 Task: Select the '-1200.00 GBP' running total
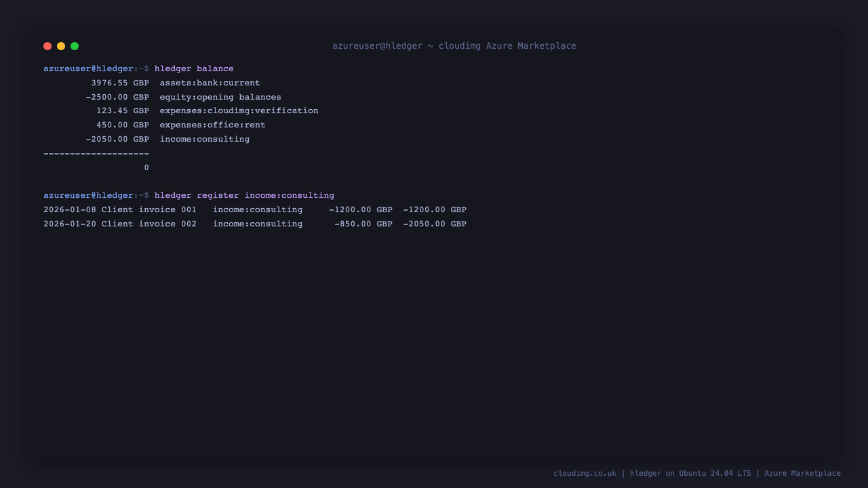(435, 209)
